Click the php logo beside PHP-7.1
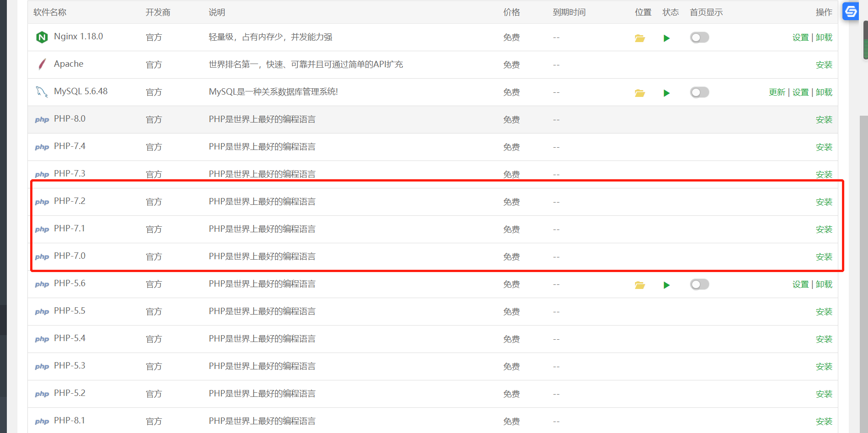Screen dimensions: 868x433 click(42, 230)
